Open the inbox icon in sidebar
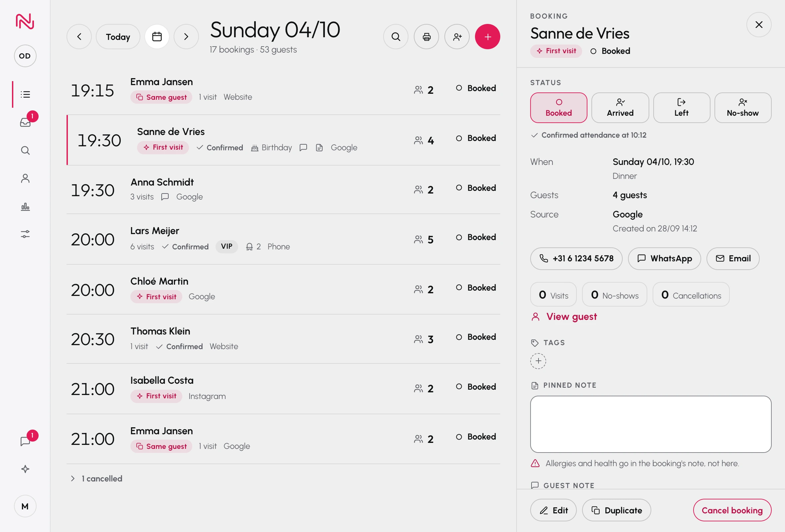 pos(25,122)
